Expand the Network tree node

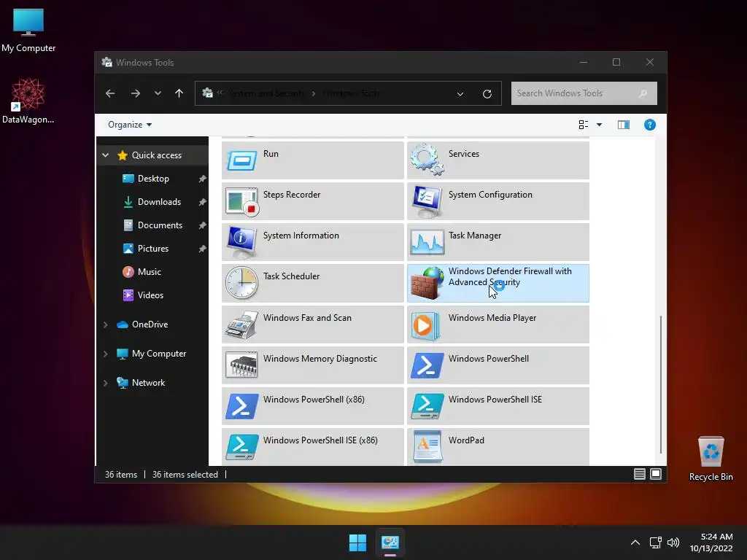click(106, 383)
